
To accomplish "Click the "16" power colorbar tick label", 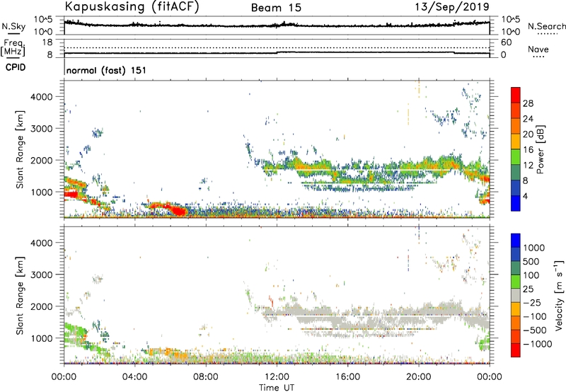I will coord(528,149).
